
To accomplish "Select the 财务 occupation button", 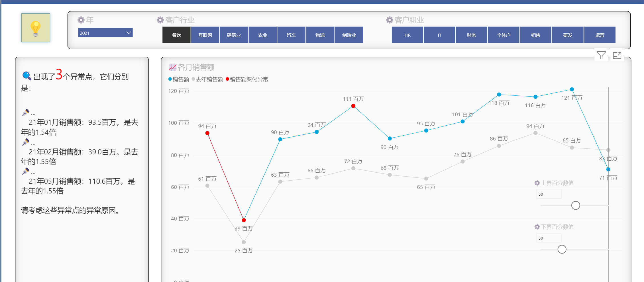I will coord(471,35).
